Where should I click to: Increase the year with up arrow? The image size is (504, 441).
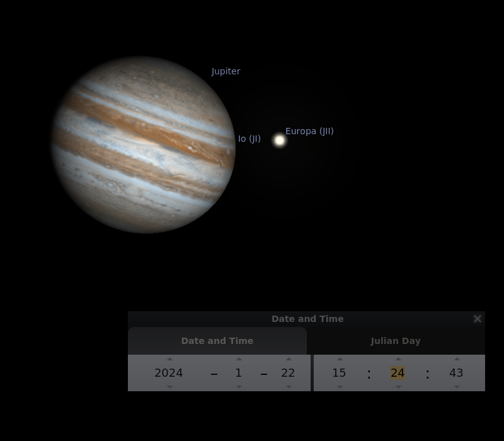point(169,359)
